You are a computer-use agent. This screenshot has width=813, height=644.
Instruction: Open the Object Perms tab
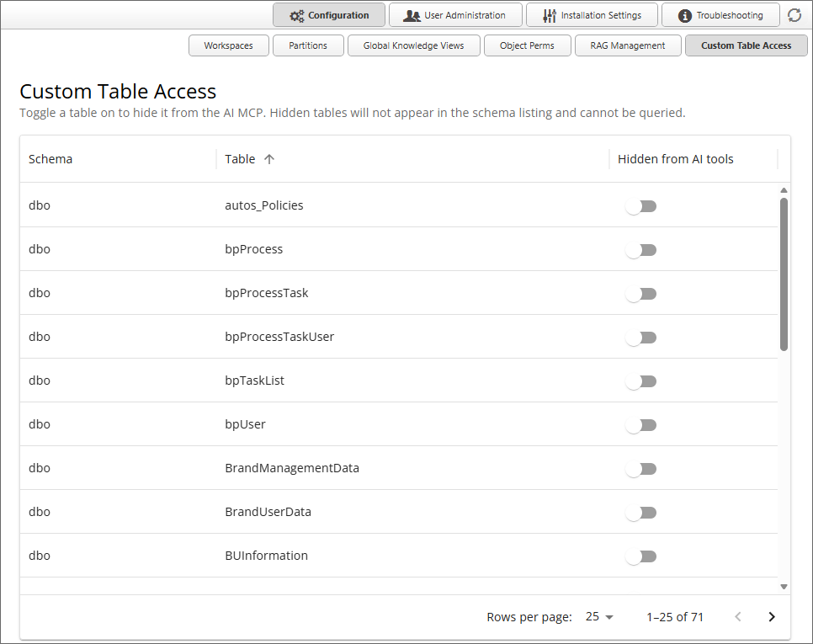point(528,45)
